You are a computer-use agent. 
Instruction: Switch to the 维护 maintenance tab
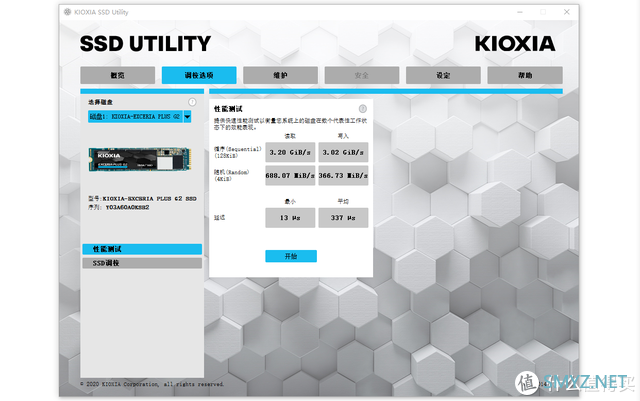click(280, 75)
